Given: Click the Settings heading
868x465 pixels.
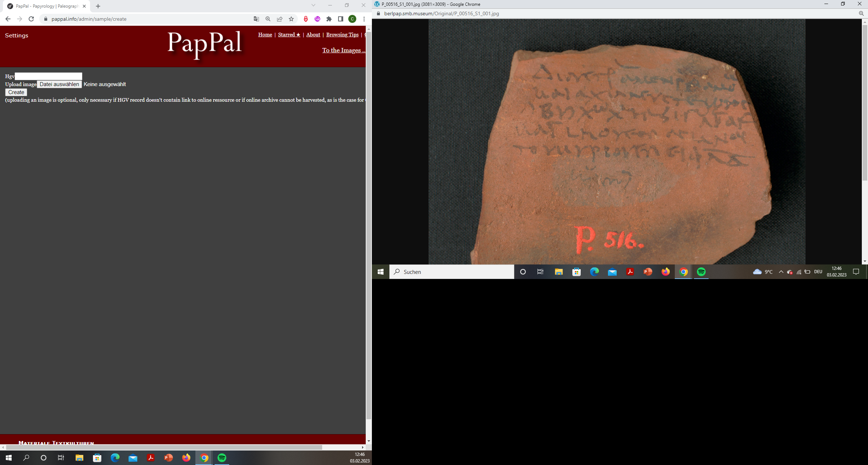Looking at the screenshot, I should click(17, 35).
